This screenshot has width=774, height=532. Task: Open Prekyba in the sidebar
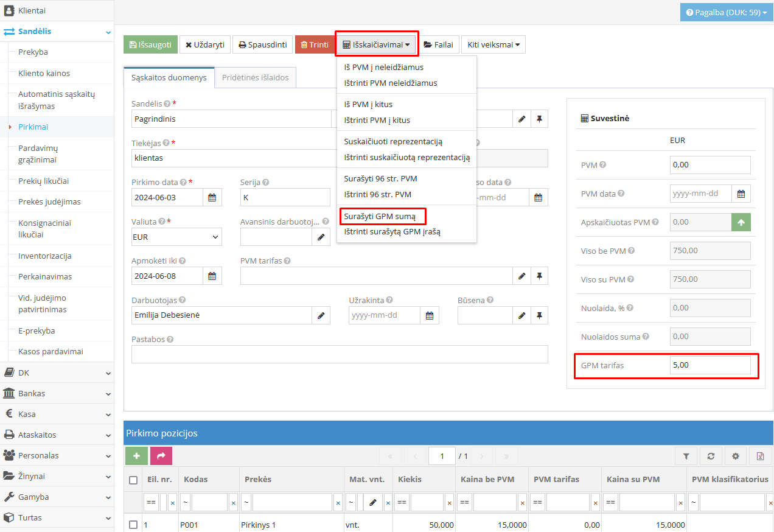(x=33, y=52)
